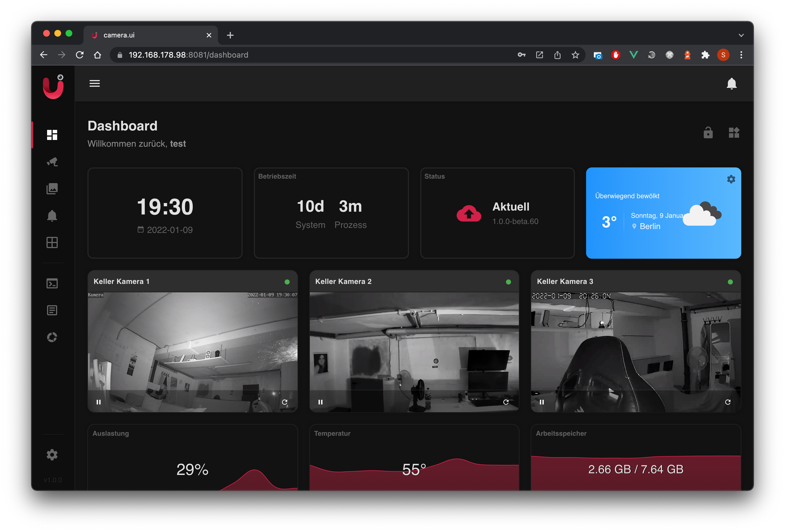
Task: Open Notifications page from sidebar
Action: [52, 215]
